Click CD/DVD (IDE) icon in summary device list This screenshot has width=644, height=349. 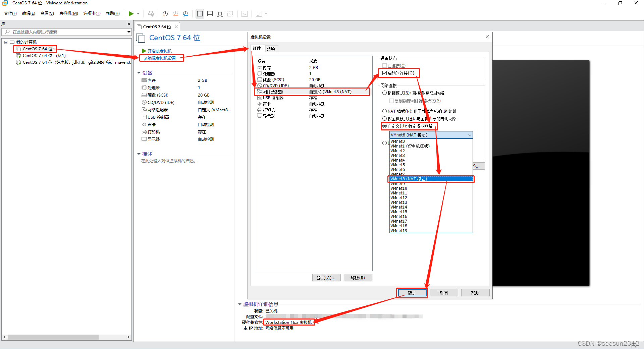(144, 102)
